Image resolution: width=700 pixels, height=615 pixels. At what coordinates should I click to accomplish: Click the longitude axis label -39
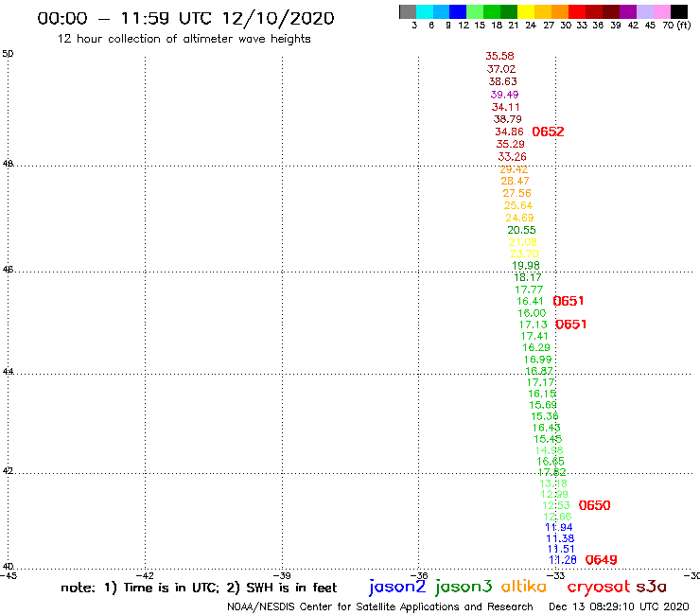click(282, 575)
